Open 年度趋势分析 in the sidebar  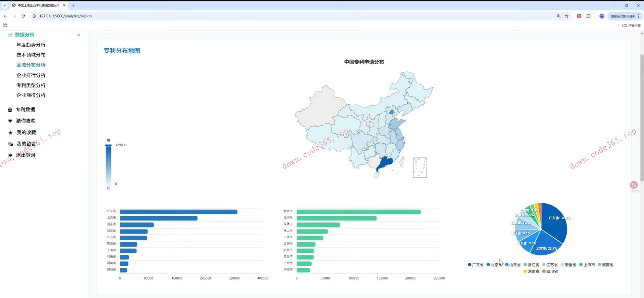[31, 45]
